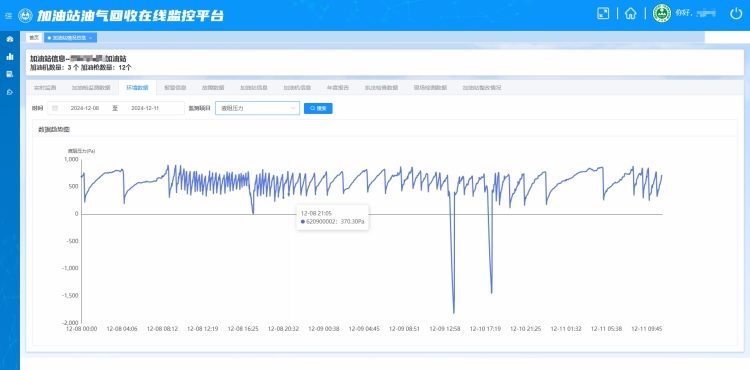Open the 报警信息 tab
Image resolution: width=750 pixels, height=370 pixels.
pyautogui.click(x=175, y=88)
